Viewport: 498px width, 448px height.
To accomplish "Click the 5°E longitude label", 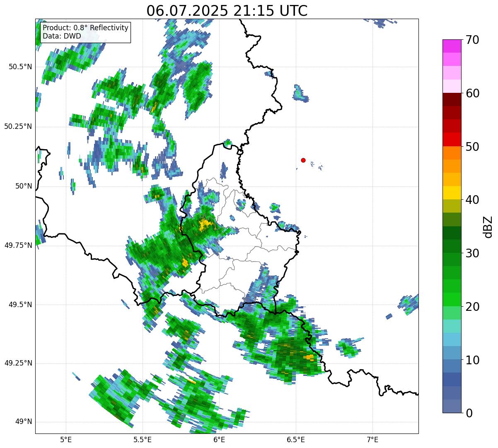I will coord(66,440).
